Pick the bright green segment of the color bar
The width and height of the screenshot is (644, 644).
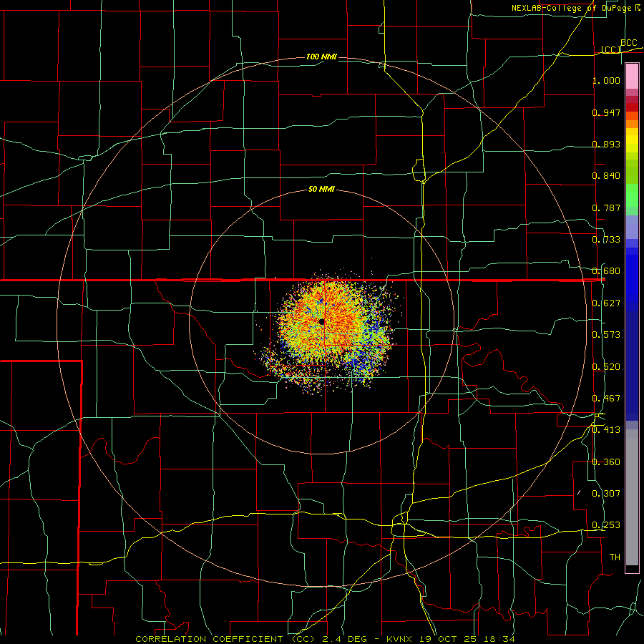pyautogui.click(x=632, y=196)
